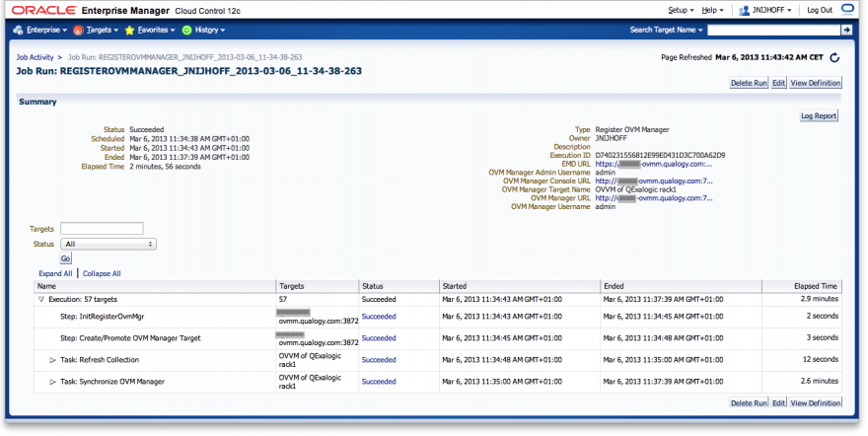Viewport: 868px width, 436px height.
Task: Click the Targets column header
Action: tap(318, 286)
